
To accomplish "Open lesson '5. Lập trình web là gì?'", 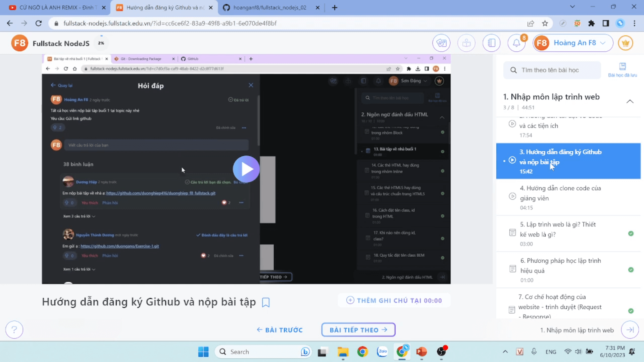I will click(x=568, y=234).
